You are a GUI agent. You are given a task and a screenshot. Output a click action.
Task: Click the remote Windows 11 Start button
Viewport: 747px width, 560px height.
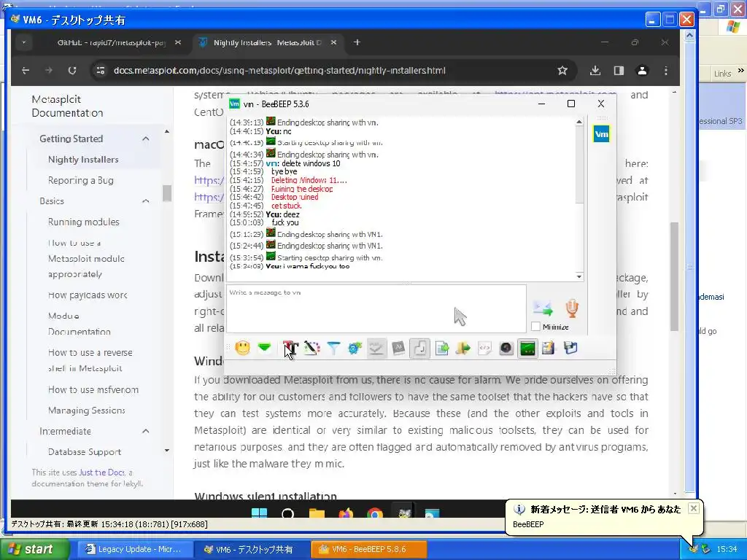click(x=259, y=513)
